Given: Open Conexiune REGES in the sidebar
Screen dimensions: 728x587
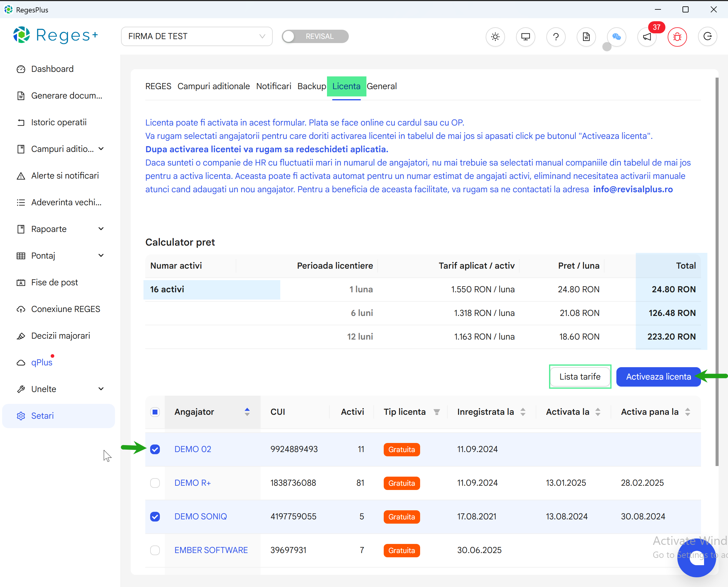Looking at the screenshot, I should [x=66, y=309].
